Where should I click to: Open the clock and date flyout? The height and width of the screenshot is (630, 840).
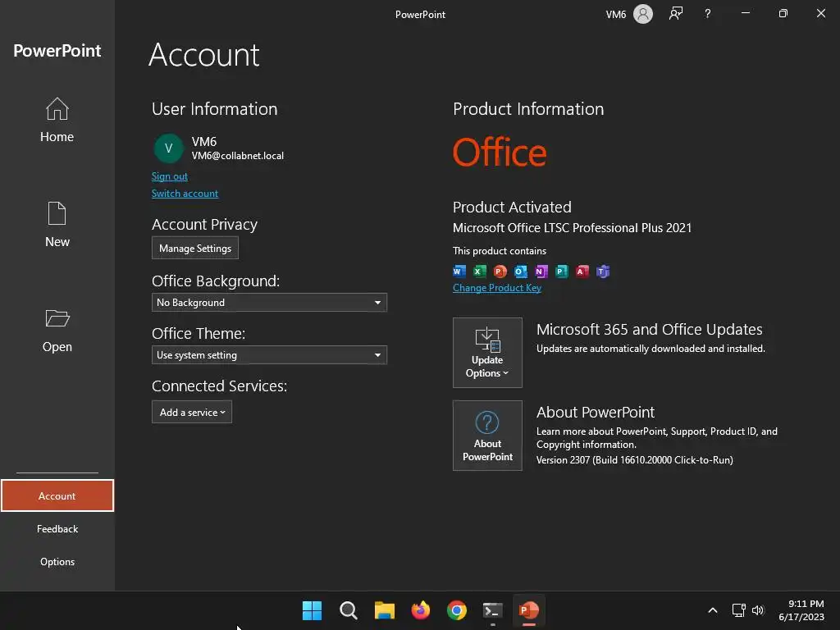tap(801, 610)
